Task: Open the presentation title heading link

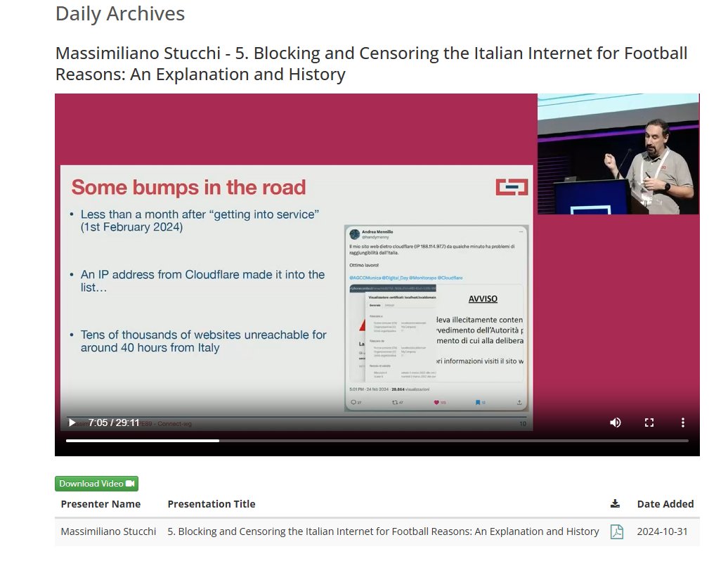Action: (x=372, y=64)
